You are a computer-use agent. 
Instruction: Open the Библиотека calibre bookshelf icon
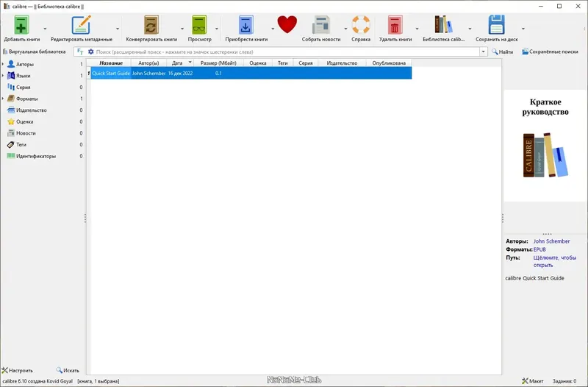click(x=444, y=25)
